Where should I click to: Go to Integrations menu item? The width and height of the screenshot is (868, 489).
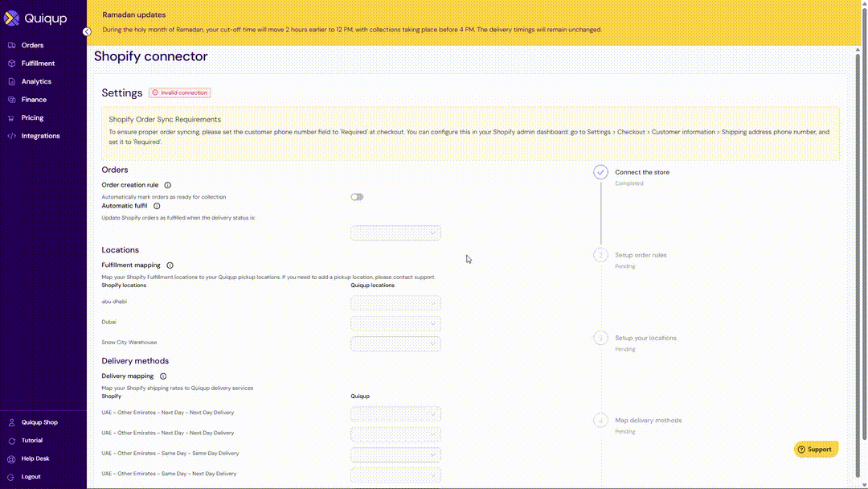tap(40, 136)
